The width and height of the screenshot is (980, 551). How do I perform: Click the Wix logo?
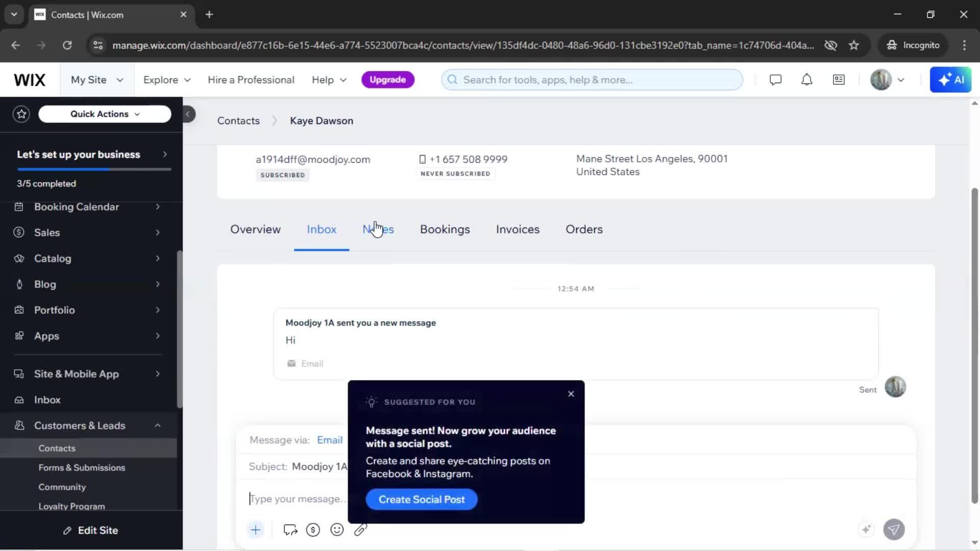pyautogui.click(x=30, y=80)
